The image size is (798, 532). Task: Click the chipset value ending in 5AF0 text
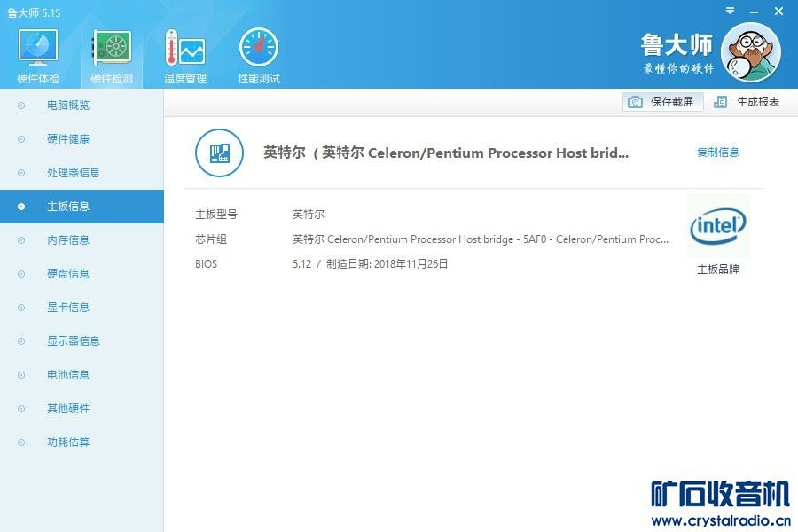(481, 239)
